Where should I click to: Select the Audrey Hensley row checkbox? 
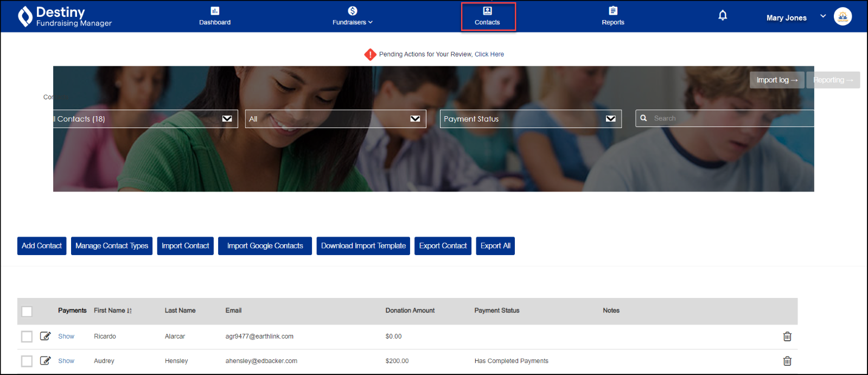(27, 361)
